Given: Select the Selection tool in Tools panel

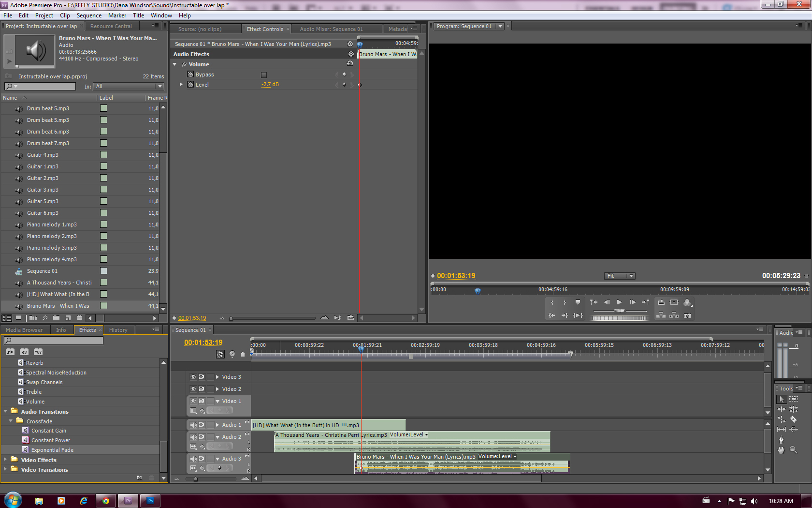Looking at the screenshot, I should click(782, 400).
